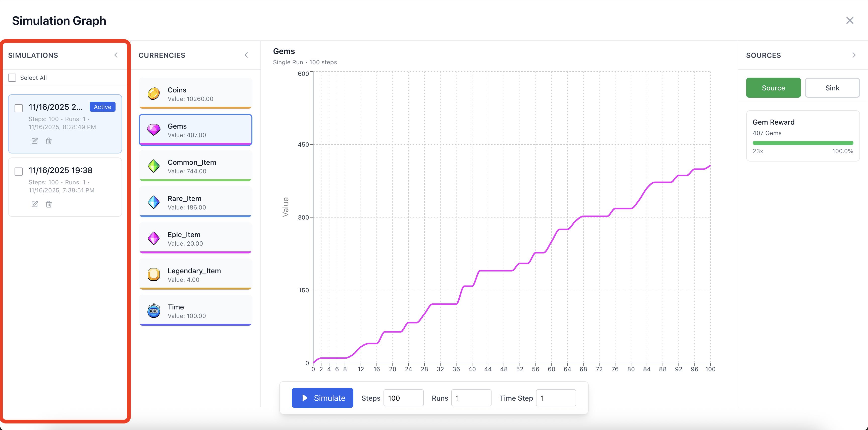Click the Time stopwatch icon
Viewport: 868px width, 430px height.
pyautogui.click(x=154, y=311)
